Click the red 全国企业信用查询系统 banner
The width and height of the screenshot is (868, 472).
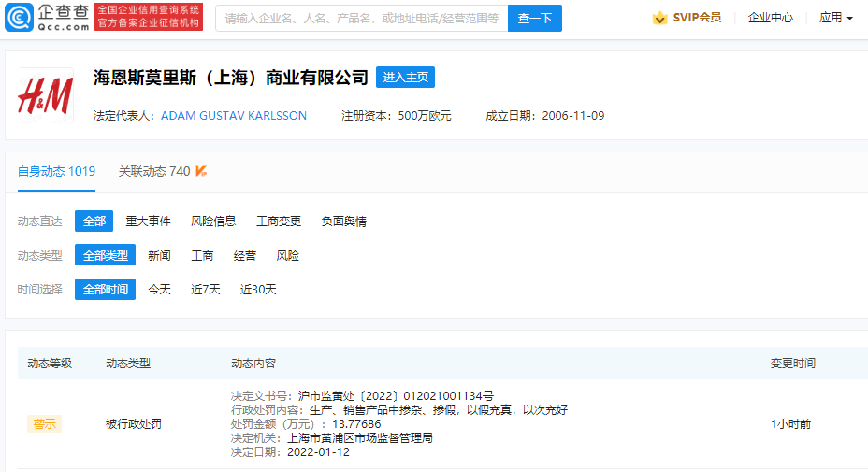click(x=149, y=17)
